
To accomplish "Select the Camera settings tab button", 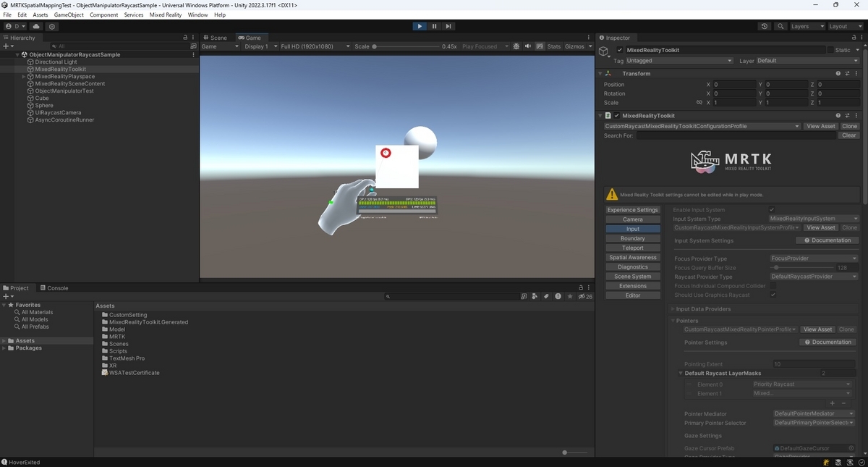I will pyautogui.click(x=633, y=219).
